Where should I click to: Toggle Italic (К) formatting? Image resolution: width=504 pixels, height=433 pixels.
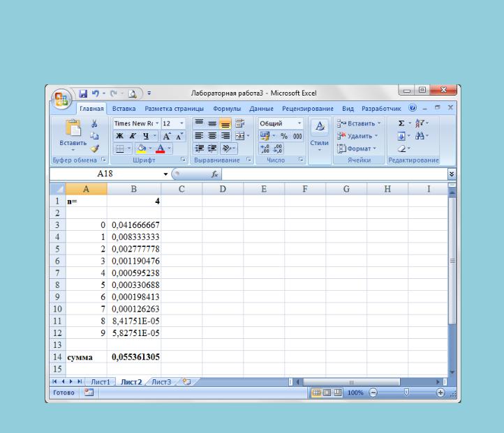[x=133, y=136]
